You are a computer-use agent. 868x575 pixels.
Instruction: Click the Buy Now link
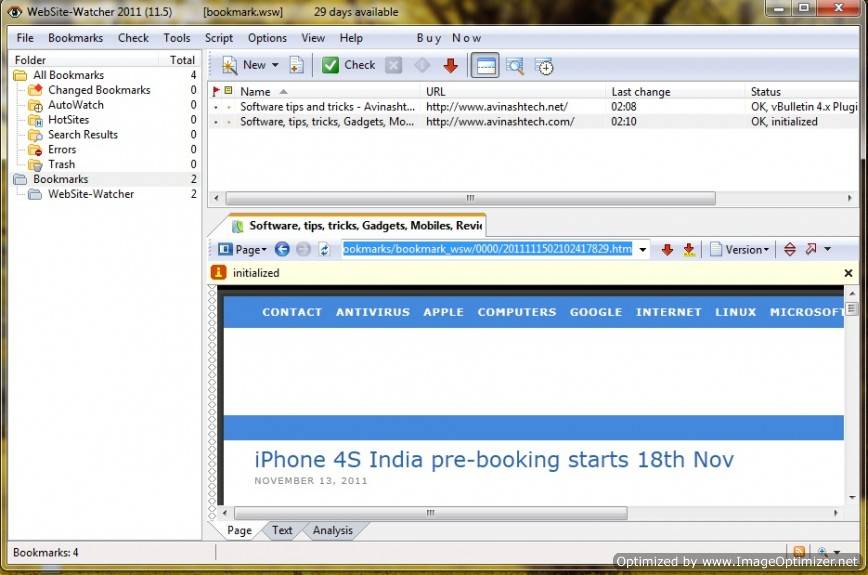coord(449,38)
